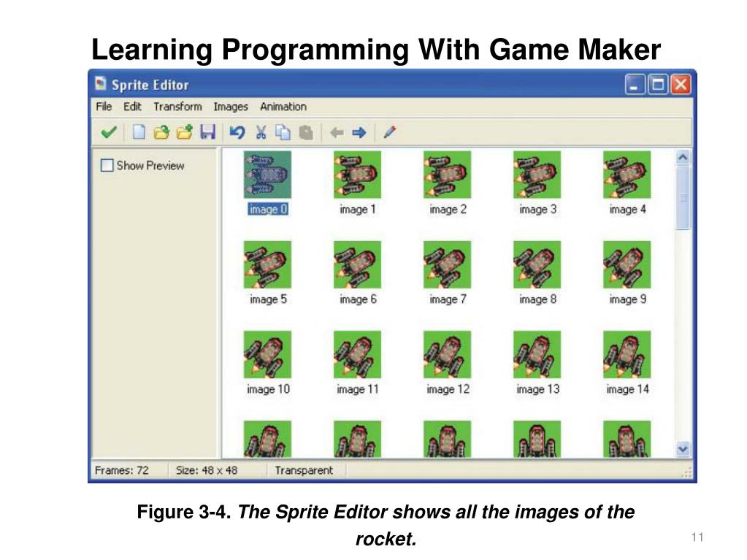Edit the image with the pencil icon
This screenshot has height=560, width=747.
(x=390, y=132)
